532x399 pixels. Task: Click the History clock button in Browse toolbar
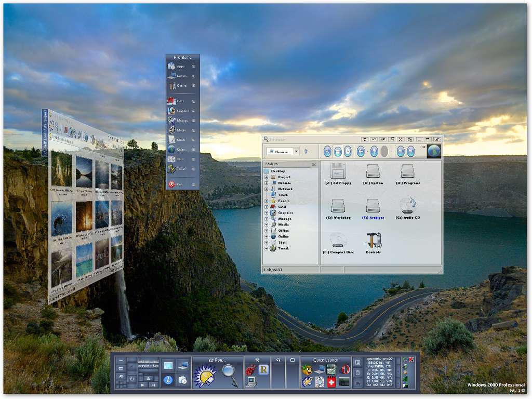[x=348, y=151]
